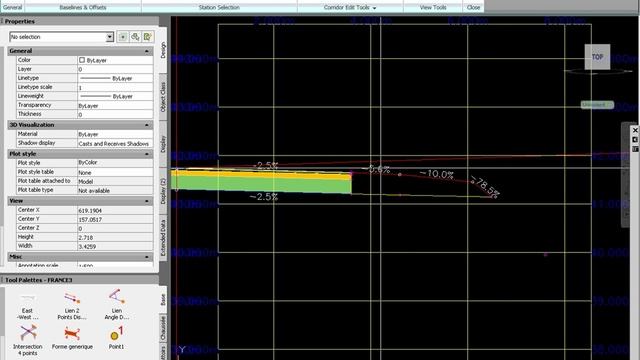Image resolution: width=640 pixels, height=360 pixels.
Task: Click the Not available plot table type
Action: click(115, 190)
